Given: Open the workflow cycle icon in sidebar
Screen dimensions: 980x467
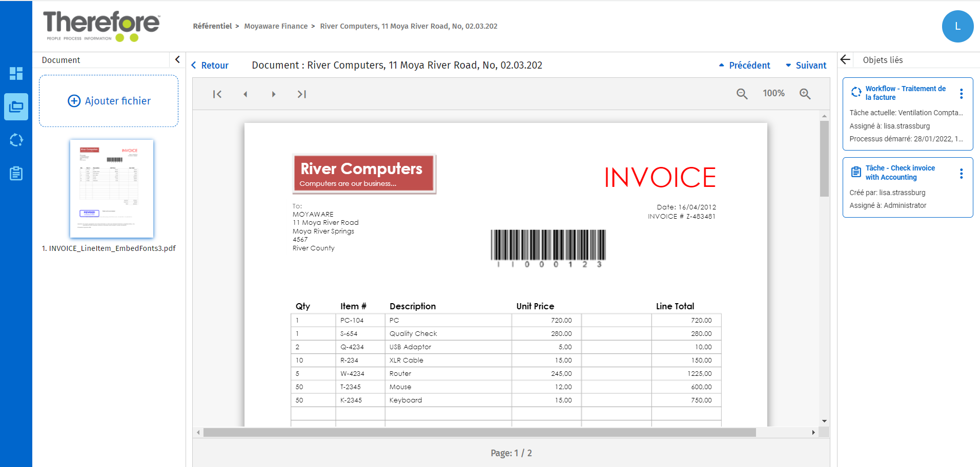Looking at the screenshot, I should tap(16, 140).
